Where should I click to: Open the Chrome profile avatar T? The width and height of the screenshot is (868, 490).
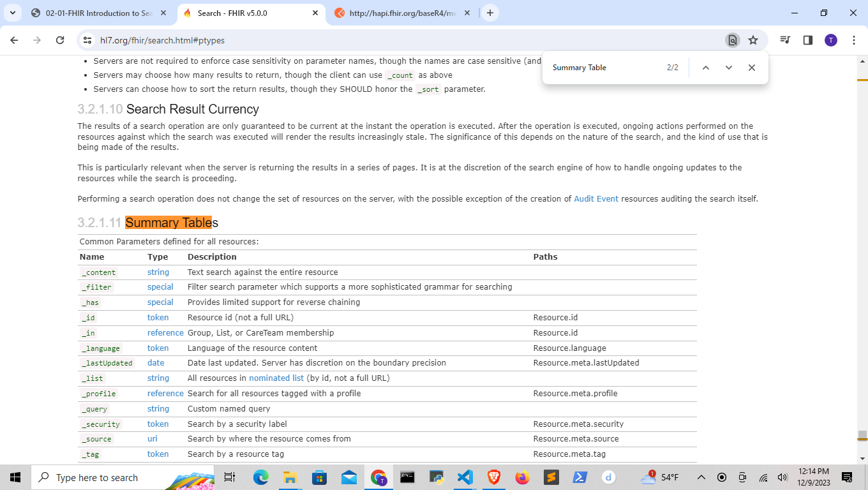831,40
